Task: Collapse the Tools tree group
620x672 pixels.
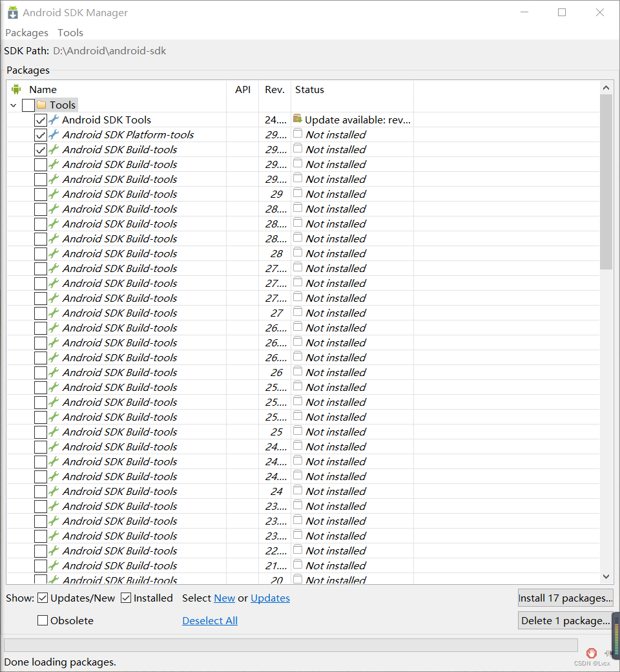Action: click(x=14, y=105)
